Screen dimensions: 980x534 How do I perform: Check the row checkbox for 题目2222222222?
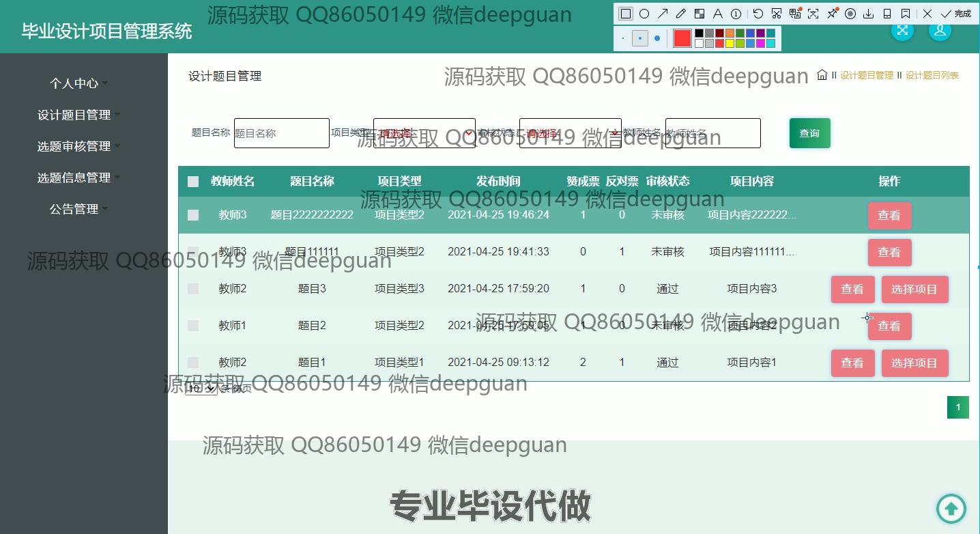193,215
